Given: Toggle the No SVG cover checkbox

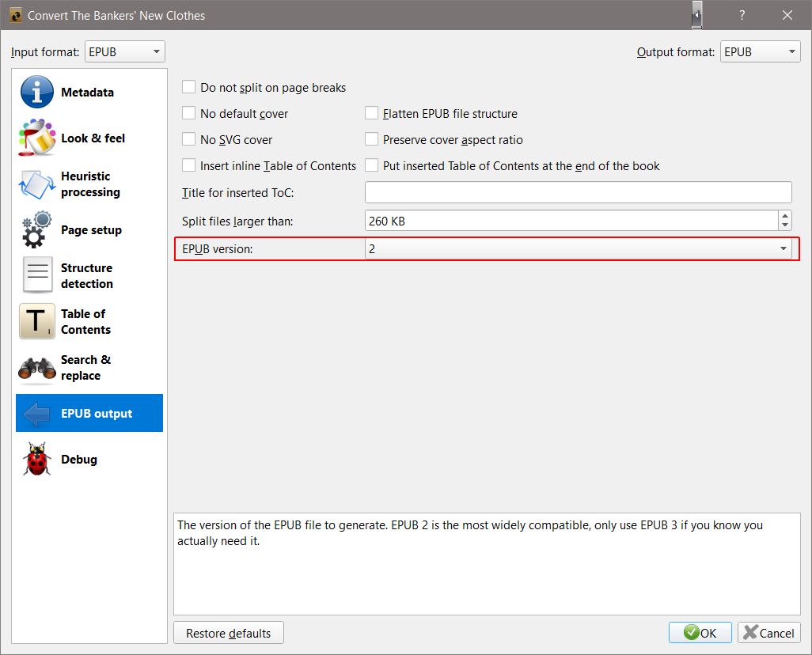Looking at the screenshot, I should coord(189,139).
